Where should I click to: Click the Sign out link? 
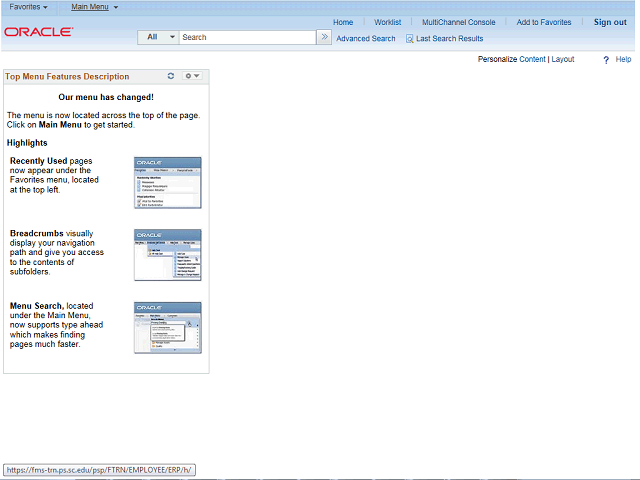tap(610, 22)
